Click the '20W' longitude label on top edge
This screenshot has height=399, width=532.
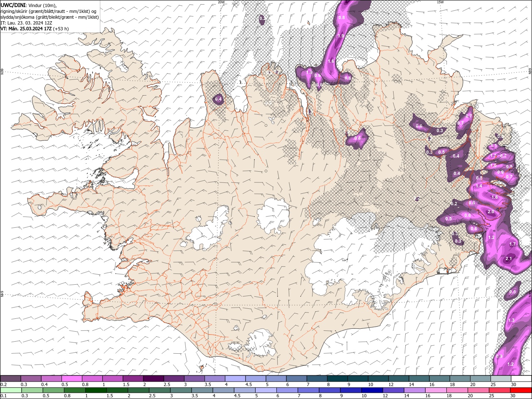tap(221, 2)
